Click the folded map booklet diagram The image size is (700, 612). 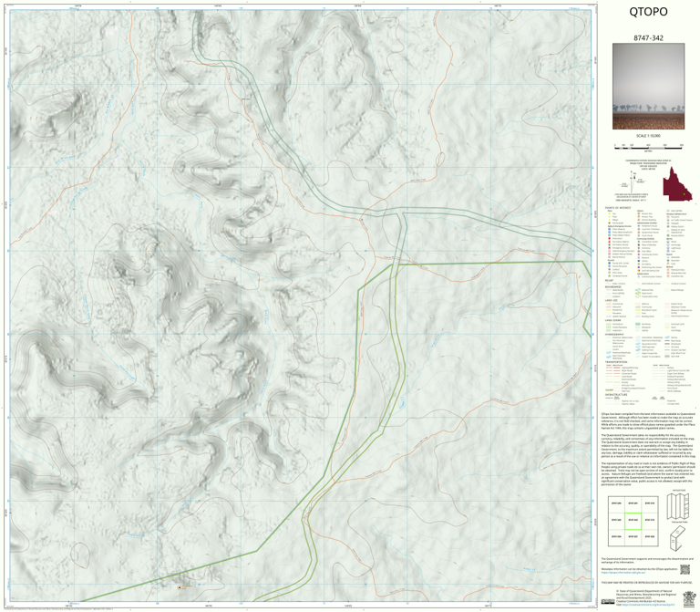[678, 538]
